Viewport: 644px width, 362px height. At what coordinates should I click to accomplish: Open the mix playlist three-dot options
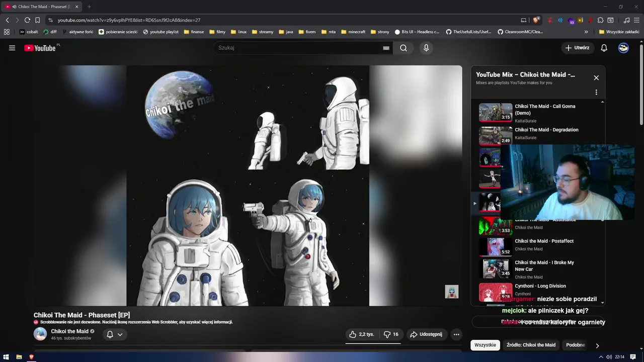[596, 93]
